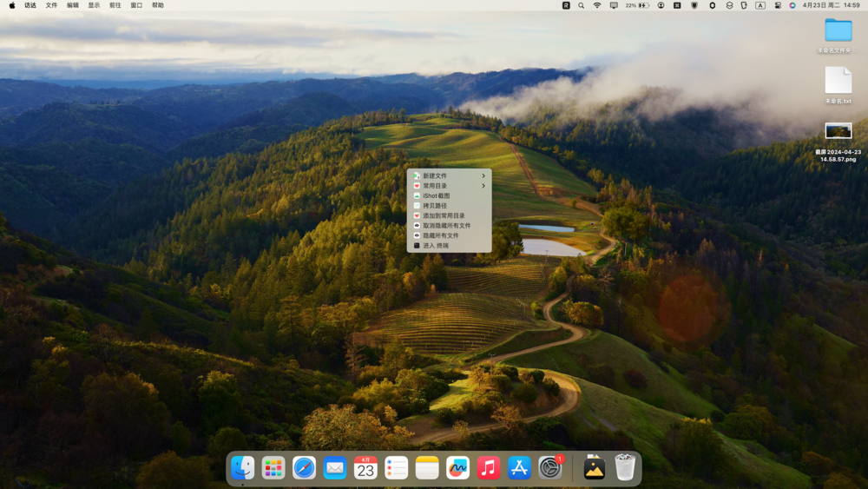Image resolution: width=868 pixels, height=489 pixels.
Task: Open the Music app
Action: (x=489, y=468)
